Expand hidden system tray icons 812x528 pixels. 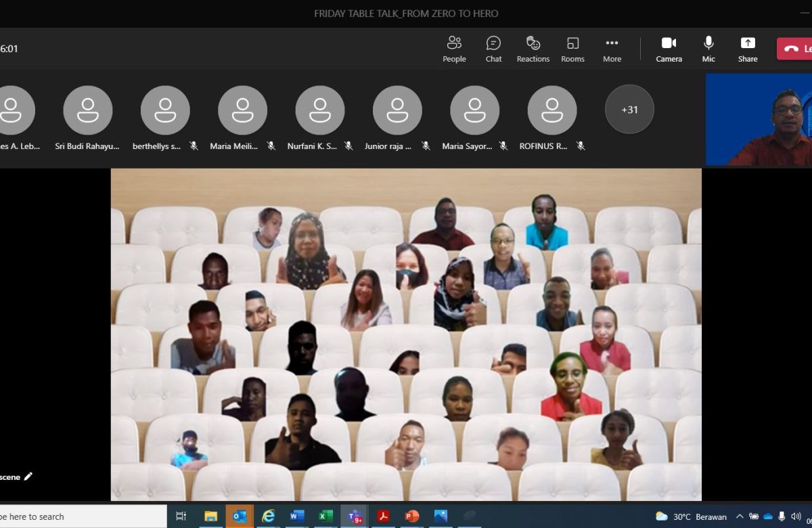click(740, 516)
